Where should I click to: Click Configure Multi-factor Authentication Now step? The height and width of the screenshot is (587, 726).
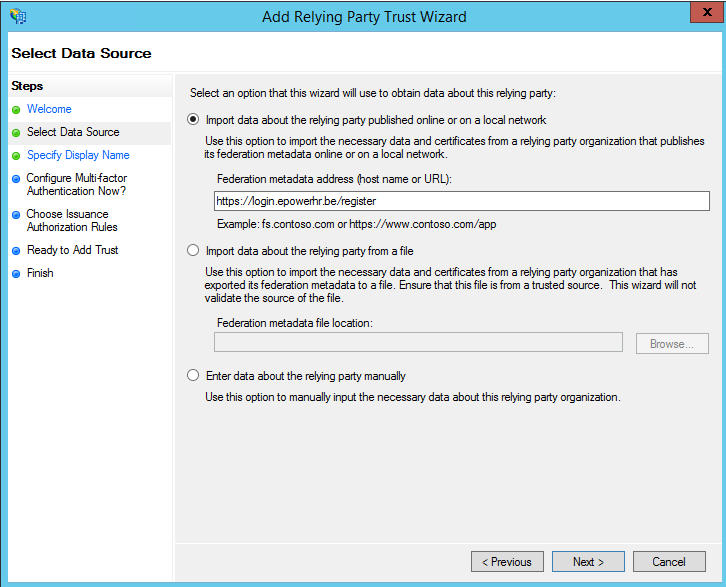tap(76, 184)
